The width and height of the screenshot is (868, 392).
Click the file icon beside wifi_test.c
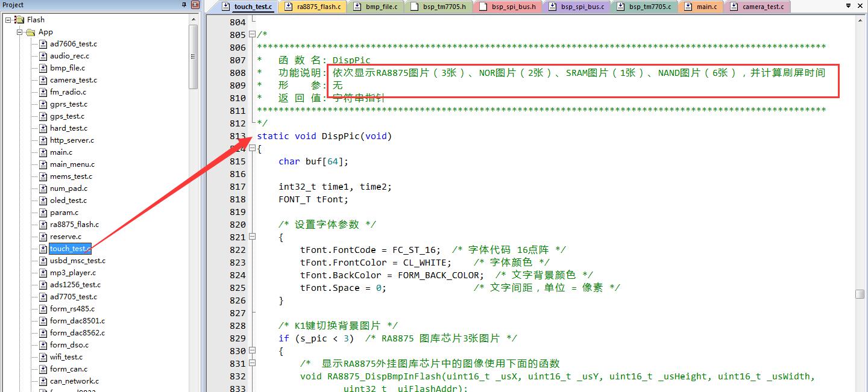point(43,357)
